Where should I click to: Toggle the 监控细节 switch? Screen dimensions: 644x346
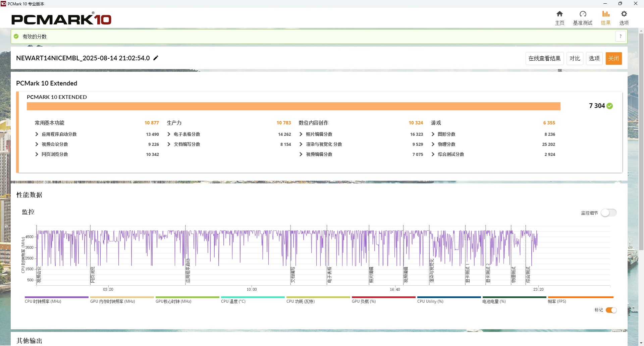(x=608, y=213)
